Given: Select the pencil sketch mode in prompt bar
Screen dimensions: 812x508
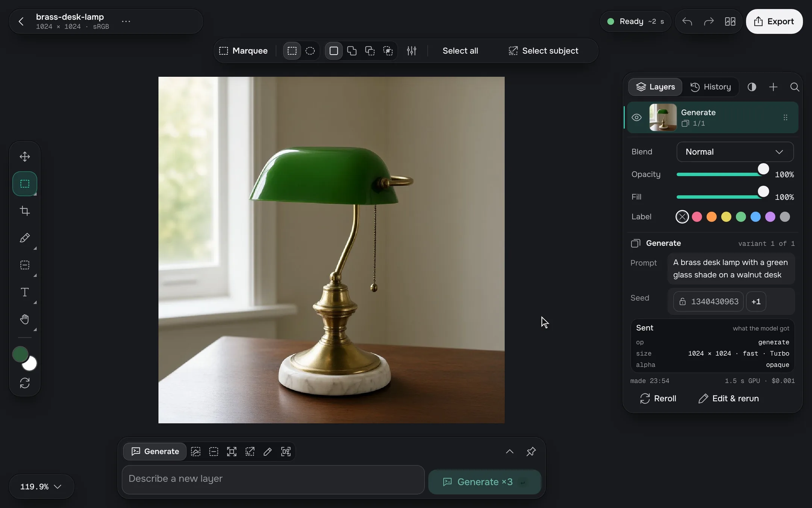Looking at the screenshot, I should pyautogui.click(x=268, y=452).
